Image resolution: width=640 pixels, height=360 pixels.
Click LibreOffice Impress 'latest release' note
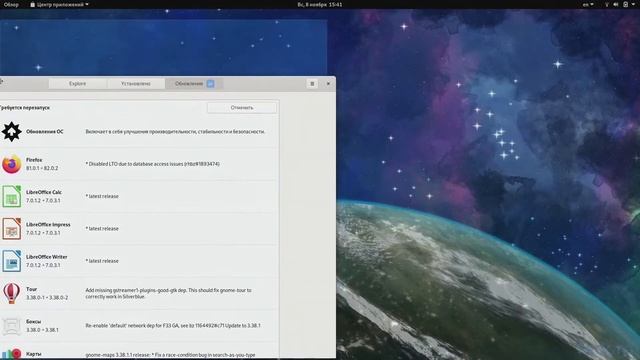[x=102, y=229]
